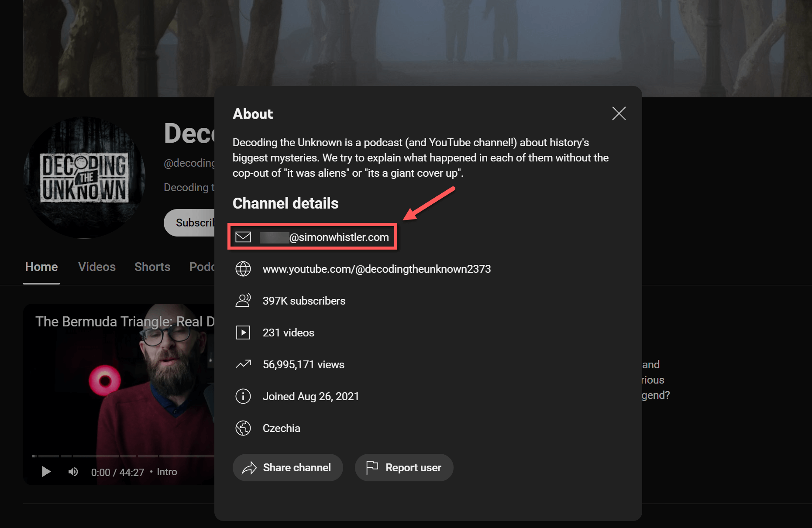Click the share arrow icon
The image size is (812, 528).
click(x=250, y=467)
